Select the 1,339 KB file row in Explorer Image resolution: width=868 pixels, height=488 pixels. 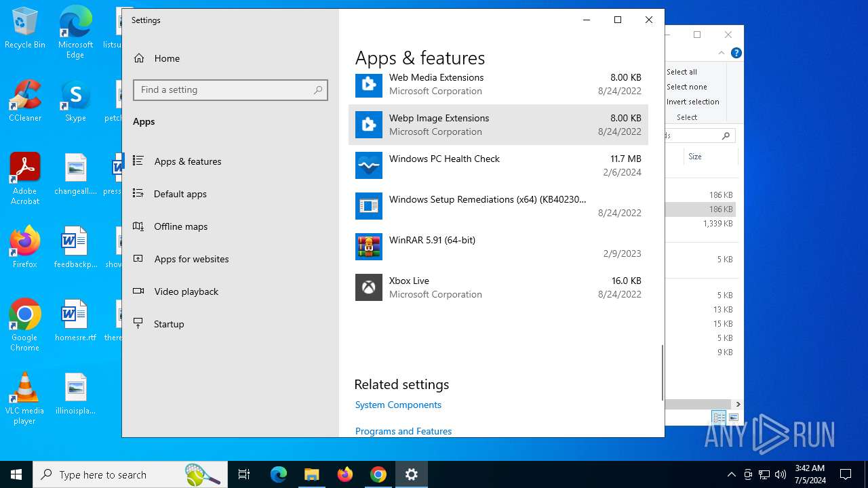(701, 224)
